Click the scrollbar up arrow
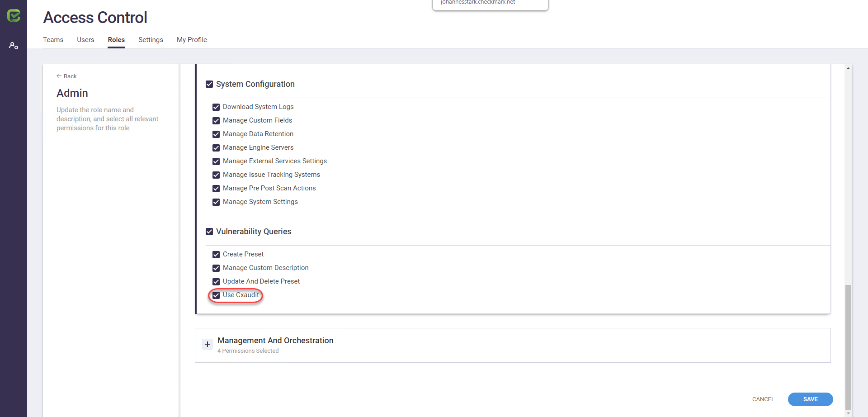The height and width of the screenshot is (417, 868). [848, 68]
